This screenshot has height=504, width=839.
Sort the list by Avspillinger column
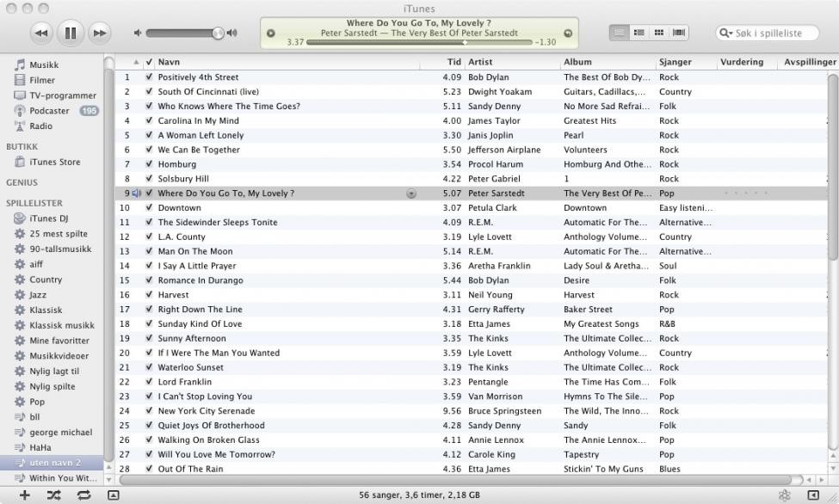coord(809,62)
